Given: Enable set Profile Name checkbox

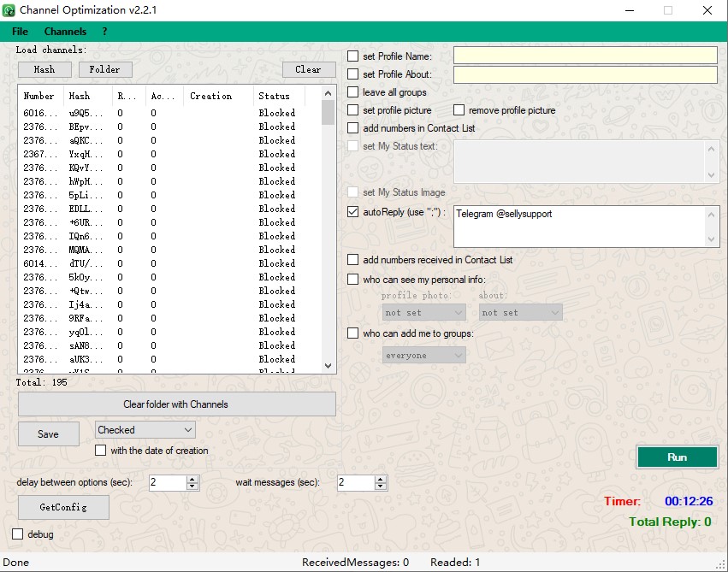Looking at the screenshot, I should click(352, 56).
